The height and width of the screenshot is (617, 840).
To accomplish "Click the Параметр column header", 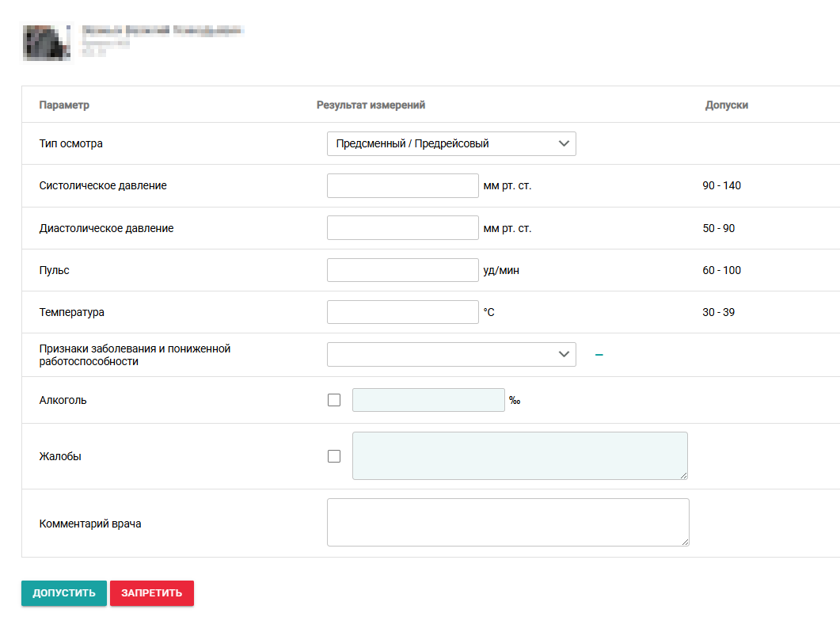I will 64,105.
